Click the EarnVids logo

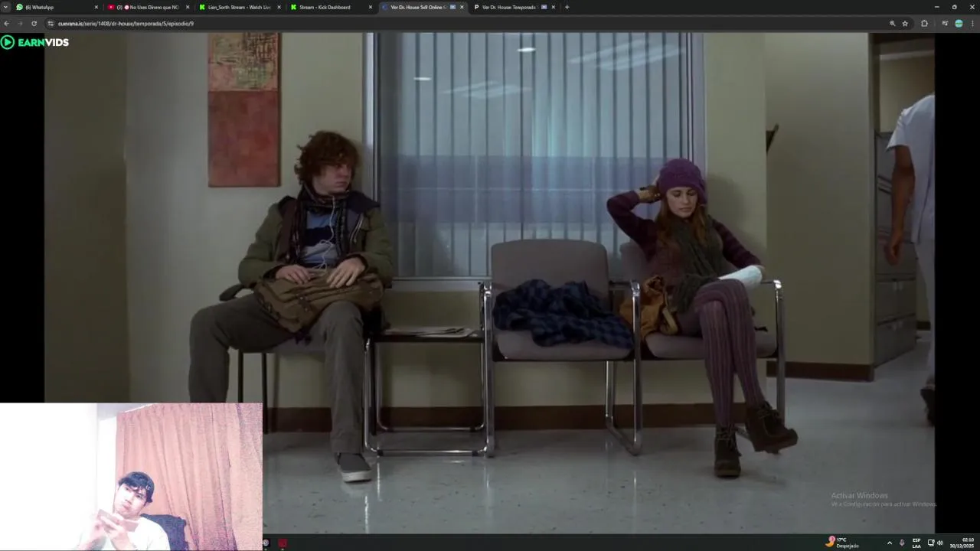point(35,42)
